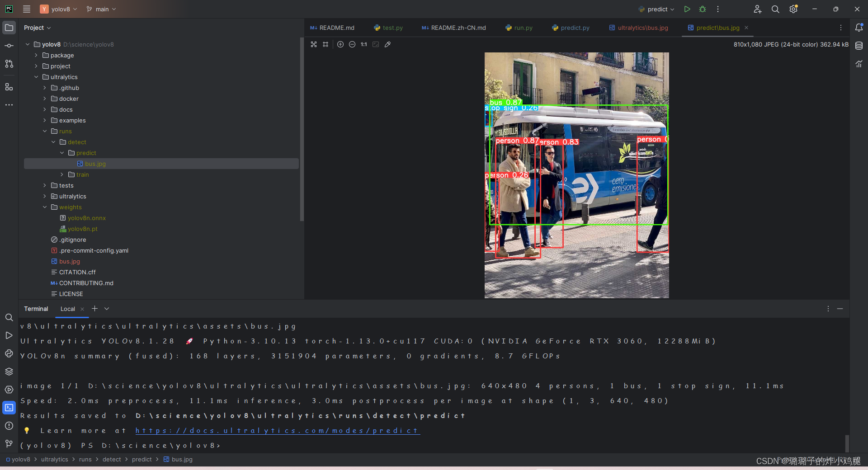The width and height of the screenshot is (868, 470).
Task: Zoom in on the bus.jpg image
Action: 340,44
